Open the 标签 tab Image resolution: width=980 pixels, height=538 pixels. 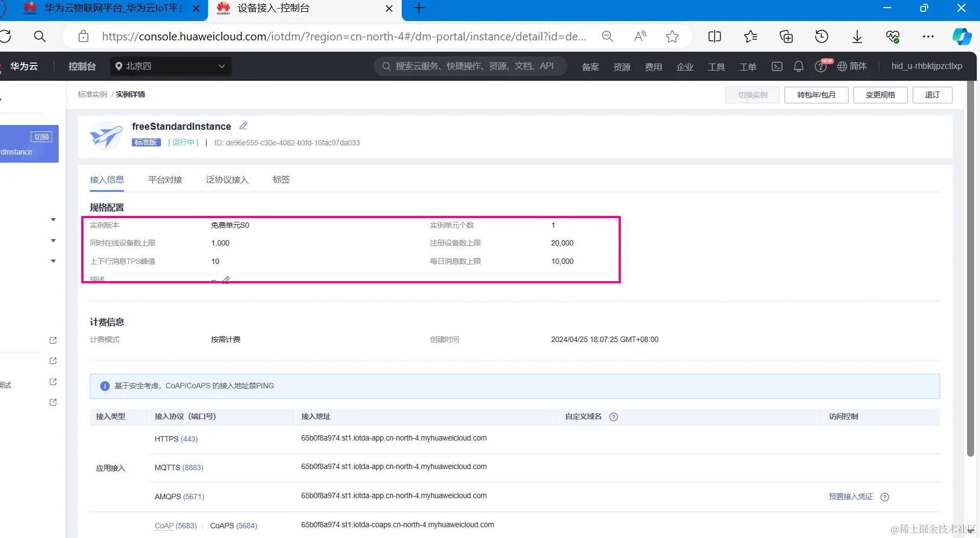(281, 180)
